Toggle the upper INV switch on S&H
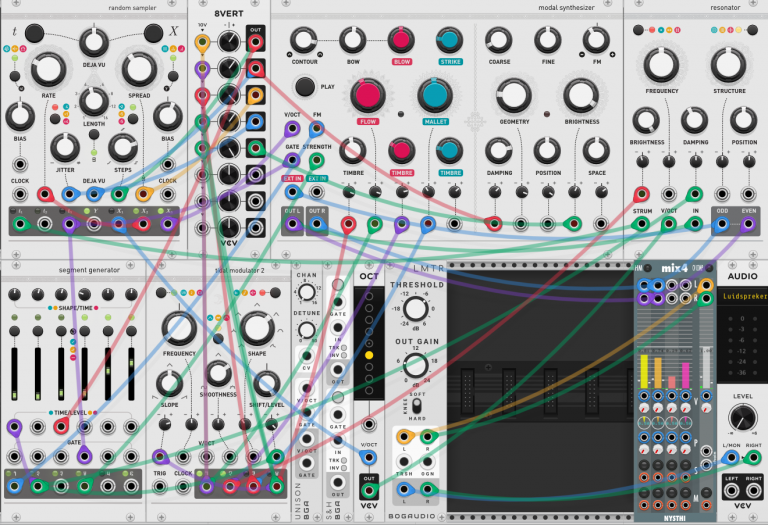 pyautogui.click(x=344, y=355)
